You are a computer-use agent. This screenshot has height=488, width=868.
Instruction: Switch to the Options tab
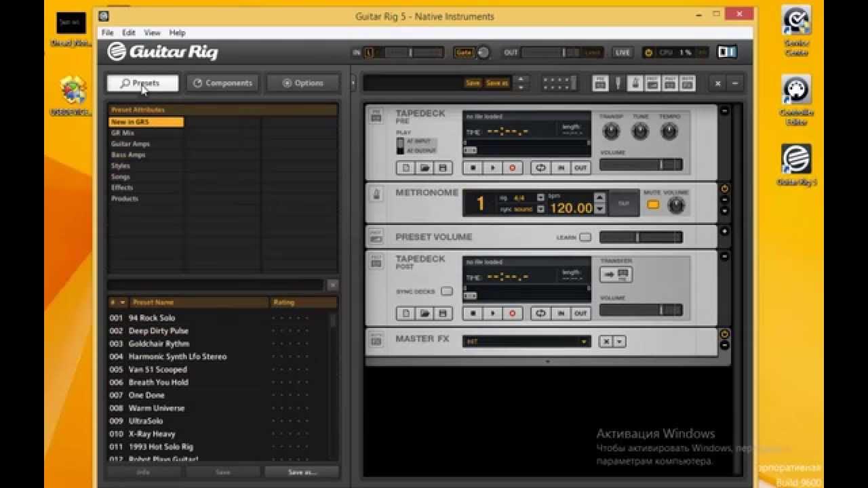tap(302, 83)
